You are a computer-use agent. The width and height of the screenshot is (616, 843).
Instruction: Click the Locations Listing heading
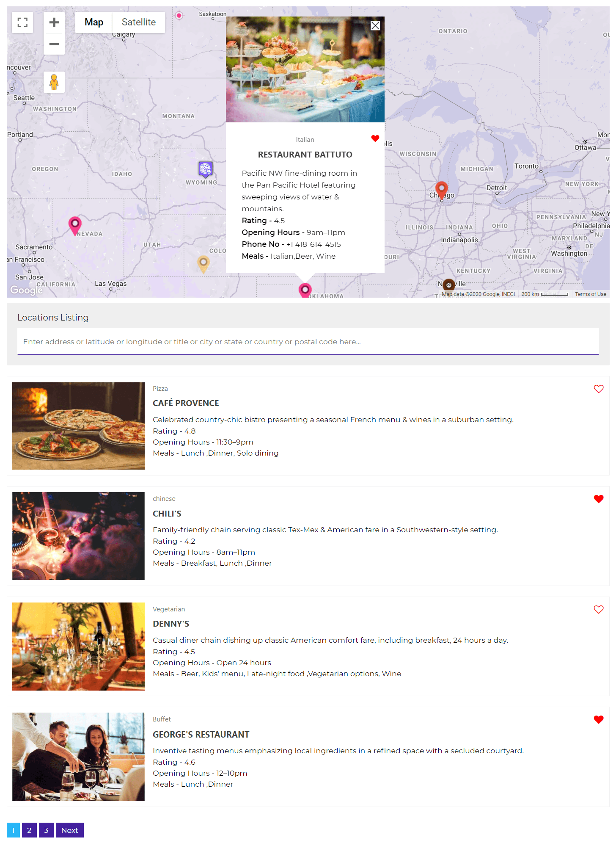53,318
